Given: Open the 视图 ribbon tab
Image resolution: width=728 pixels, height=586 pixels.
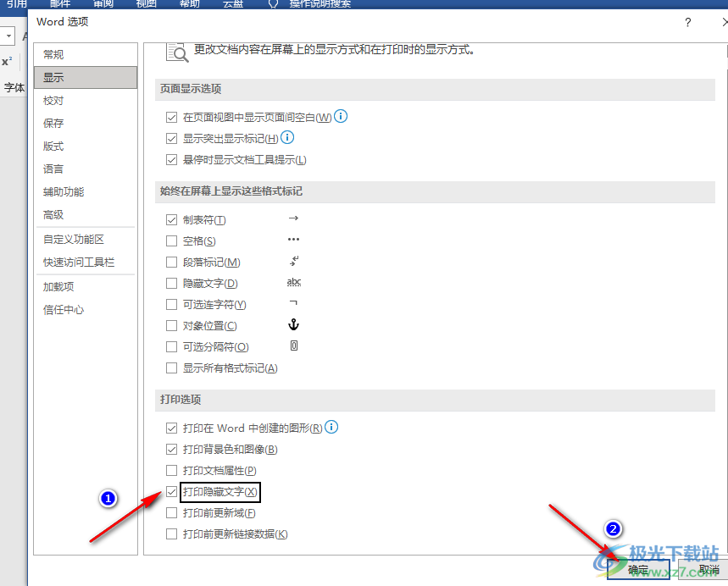Looking at the screenshot, I should point(146,4).
